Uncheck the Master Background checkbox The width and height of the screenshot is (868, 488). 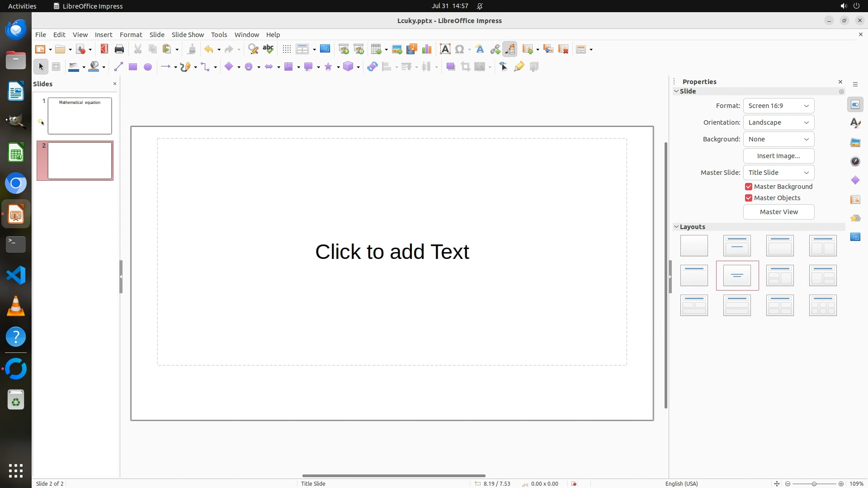pos(749,187)
